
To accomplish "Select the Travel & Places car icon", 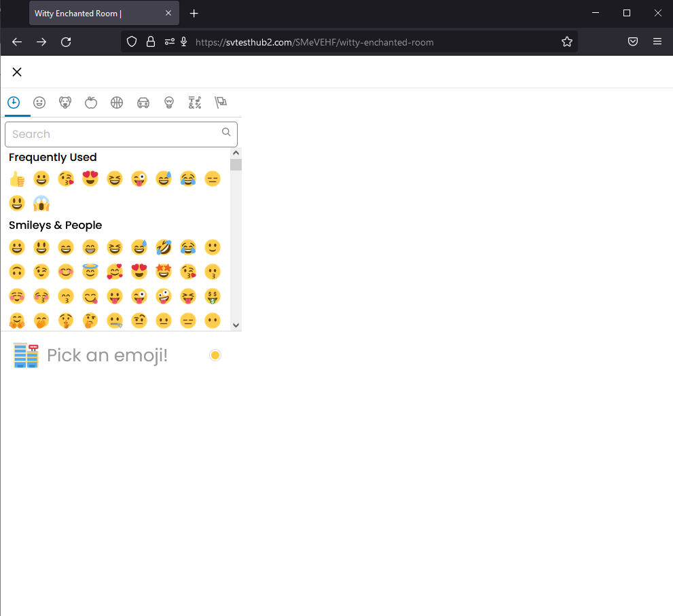I will (143, 103).
